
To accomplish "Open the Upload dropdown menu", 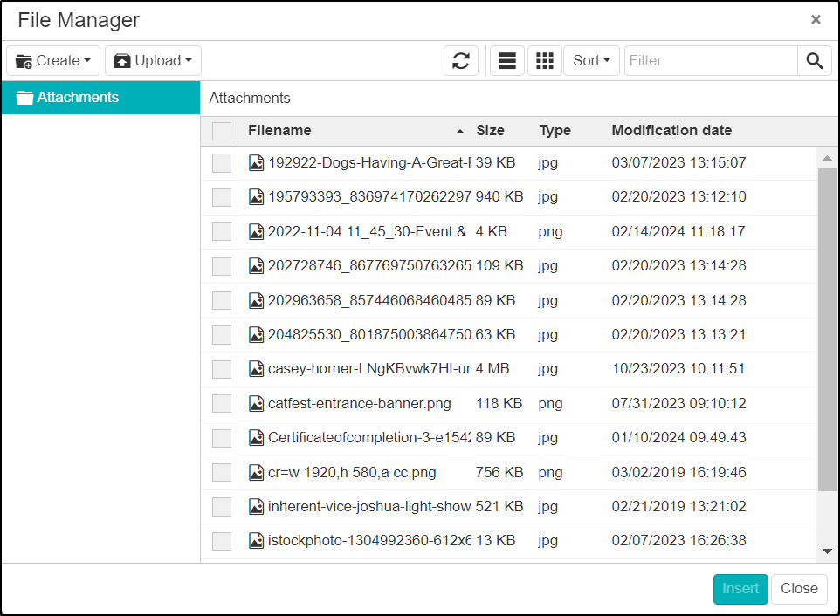I will pyautogui.click(x=153, y=60).
